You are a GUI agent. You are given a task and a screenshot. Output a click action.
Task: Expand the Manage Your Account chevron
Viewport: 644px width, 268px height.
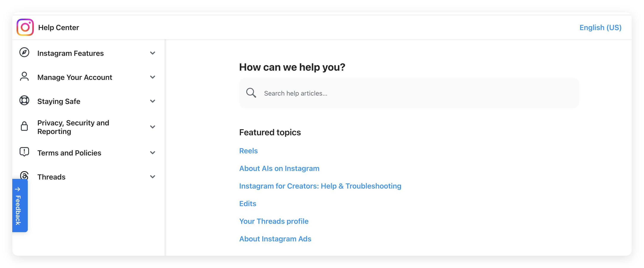click(x=153, y=77)
